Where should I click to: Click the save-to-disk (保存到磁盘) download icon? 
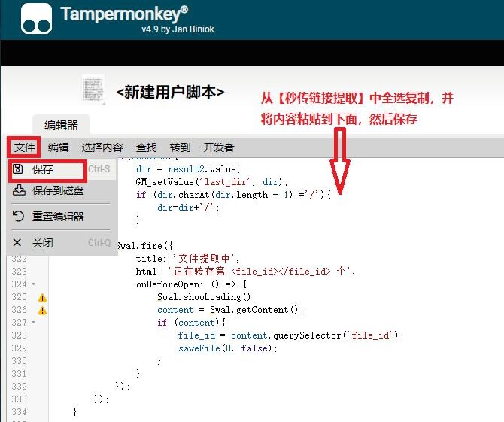19,191
